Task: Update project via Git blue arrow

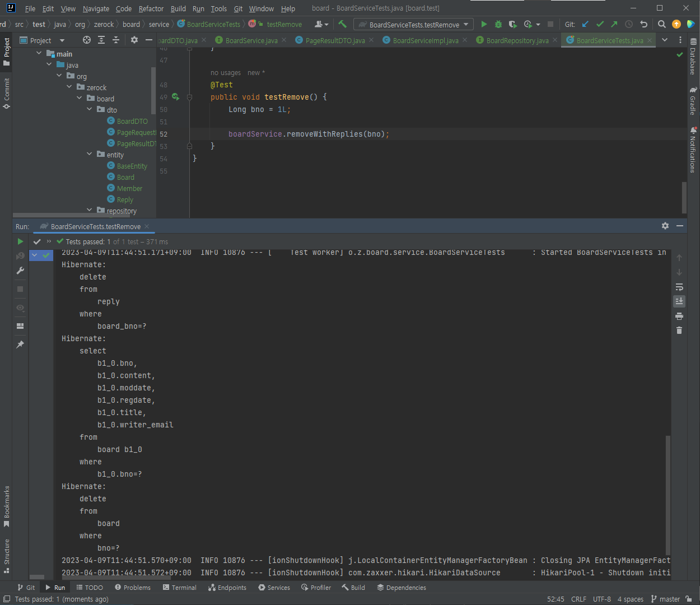Action: (x=586, y=24)
